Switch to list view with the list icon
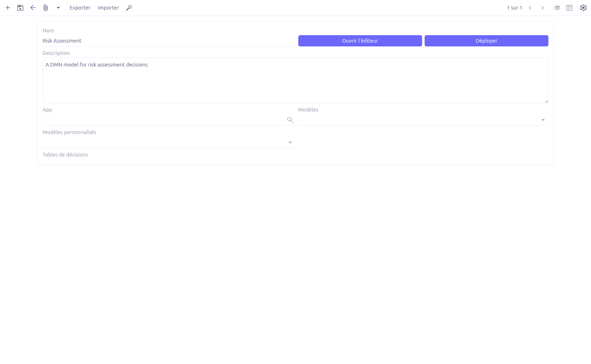The image size is (591, 364). pos(557,7)
